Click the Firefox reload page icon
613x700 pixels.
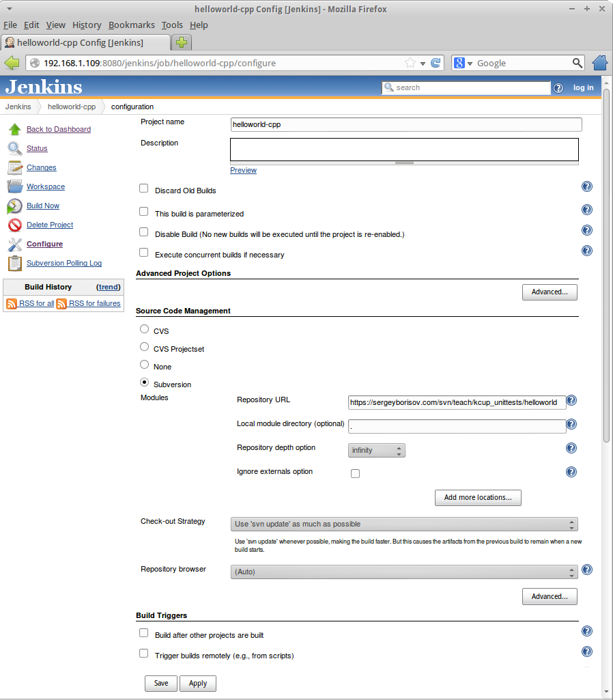click(x=436, y=63)
